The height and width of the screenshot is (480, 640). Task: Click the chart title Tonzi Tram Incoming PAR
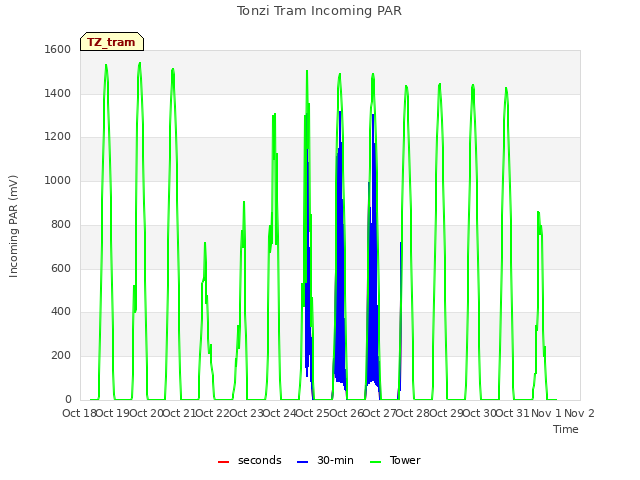pyautogui.click(x=319, y=11)
